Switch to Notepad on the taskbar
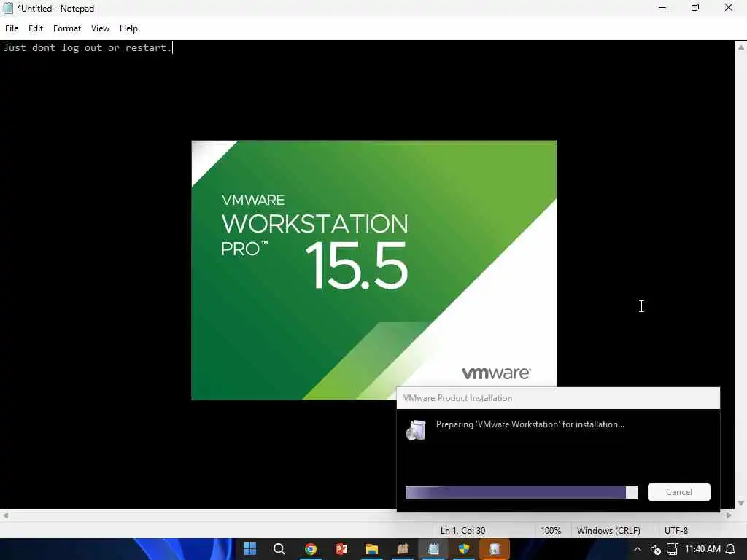Viewport: 747px width, 560px height. pyautogui.click(x=433, y=549)
